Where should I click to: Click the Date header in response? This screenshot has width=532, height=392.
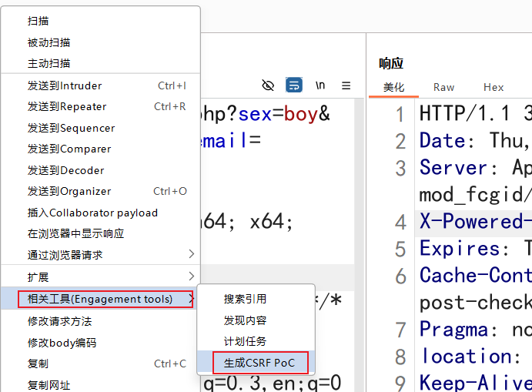click(443, 140)
